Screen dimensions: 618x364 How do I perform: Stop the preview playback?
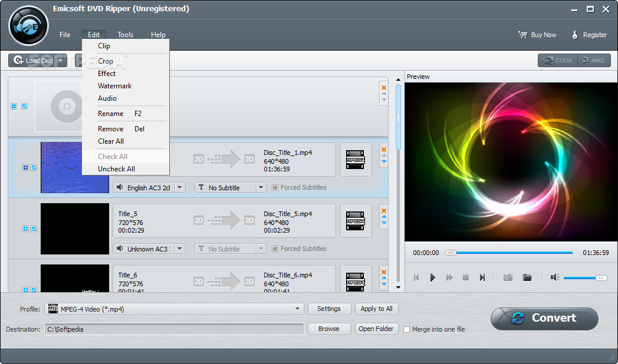point(466,277)
